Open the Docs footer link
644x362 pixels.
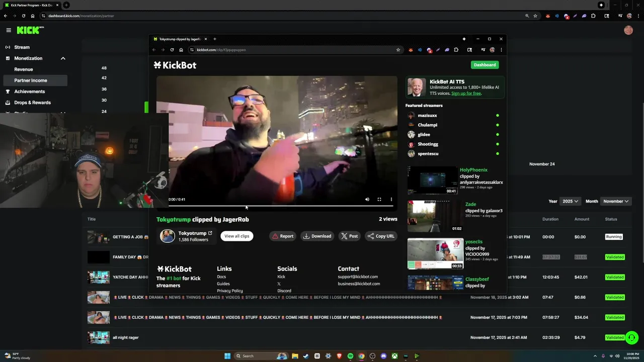point(221,277)
